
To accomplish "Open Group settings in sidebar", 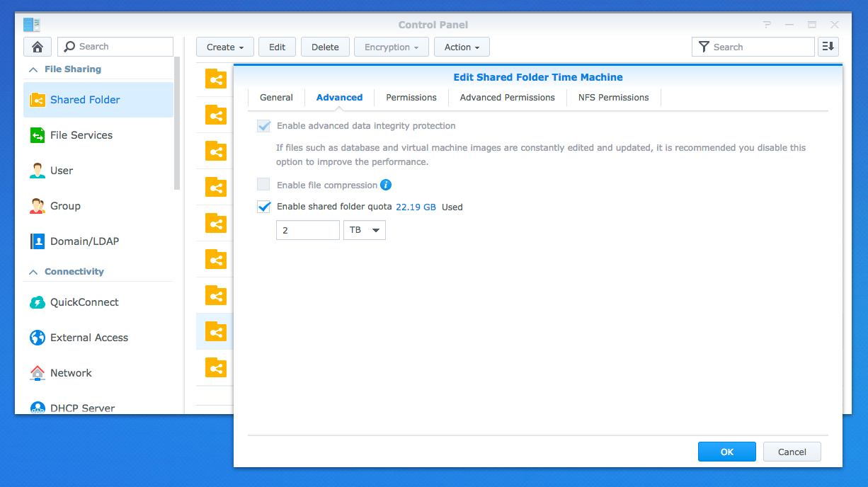I will click(98, 206).
